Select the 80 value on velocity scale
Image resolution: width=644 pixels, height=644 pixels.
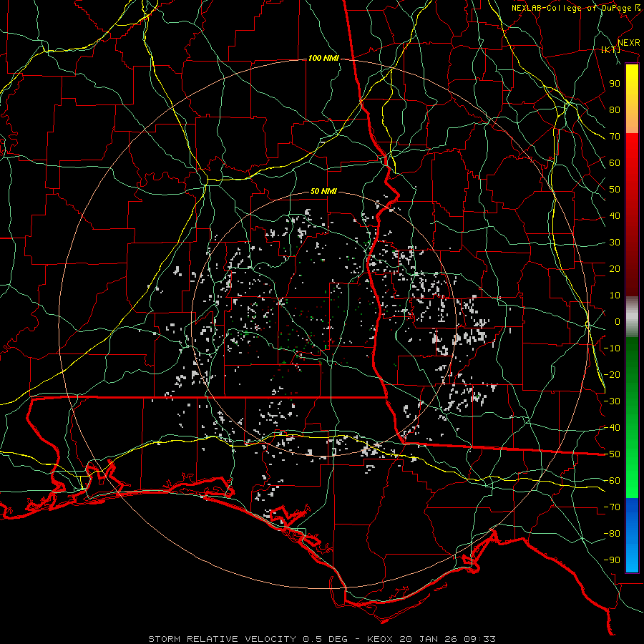(615, 109)
